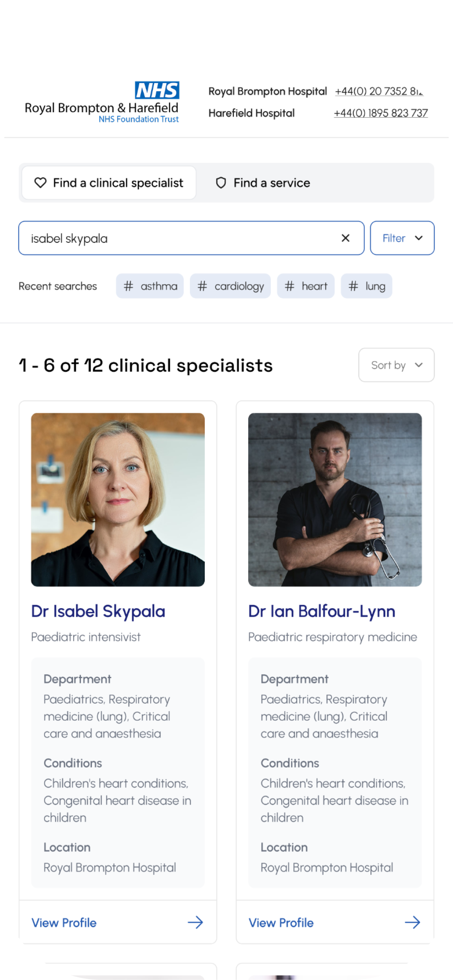Viewport: 453px width, 980px height.
Task: View Profile of Dr Isabel Skypala
Action: (x=64, y=923)
